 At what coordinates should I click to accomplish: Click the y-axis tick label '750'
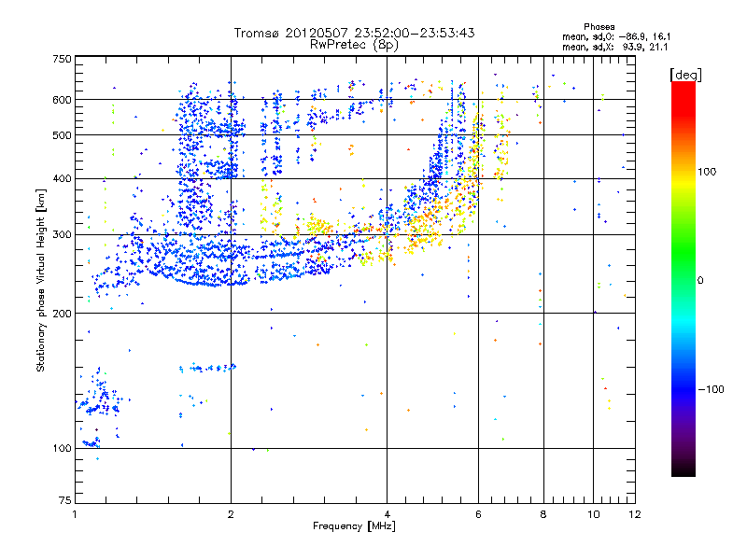pos(62,59)
